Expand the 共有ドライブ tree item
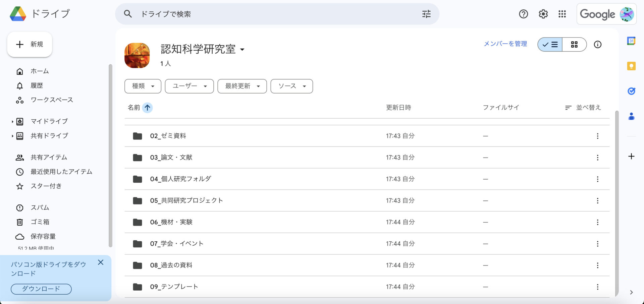The width and height of the screenshot is (644, 304). click(12, 136)
